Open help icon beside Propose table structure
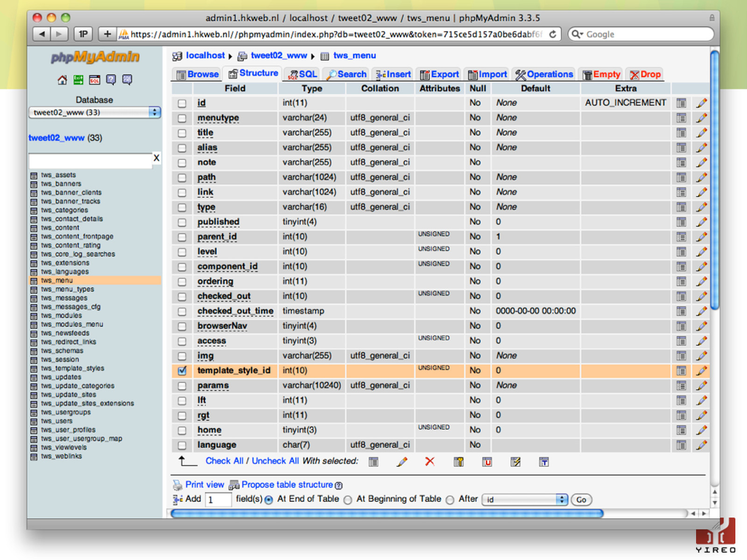 pos(339,485)
